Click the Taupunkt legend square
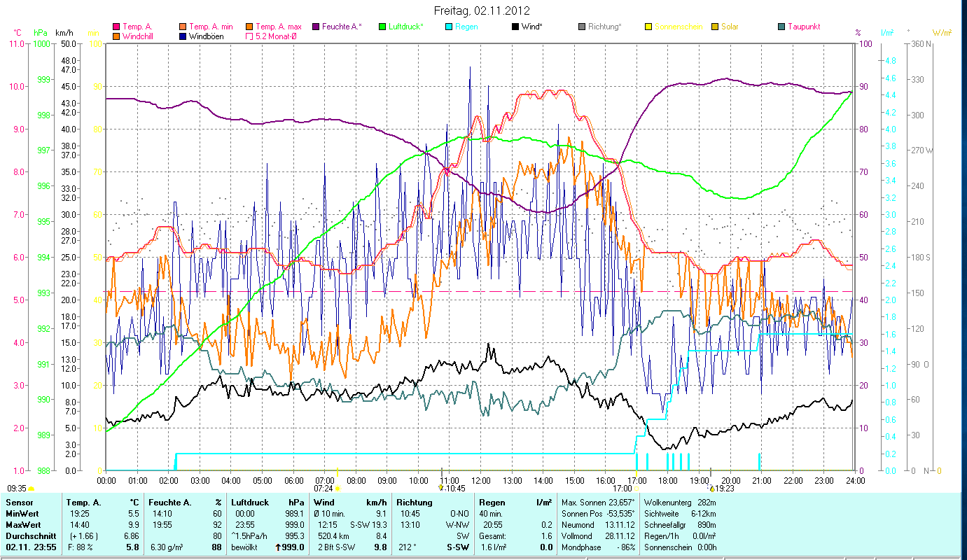Viewport: 967px width, 560px height. (x=781, y=27)
